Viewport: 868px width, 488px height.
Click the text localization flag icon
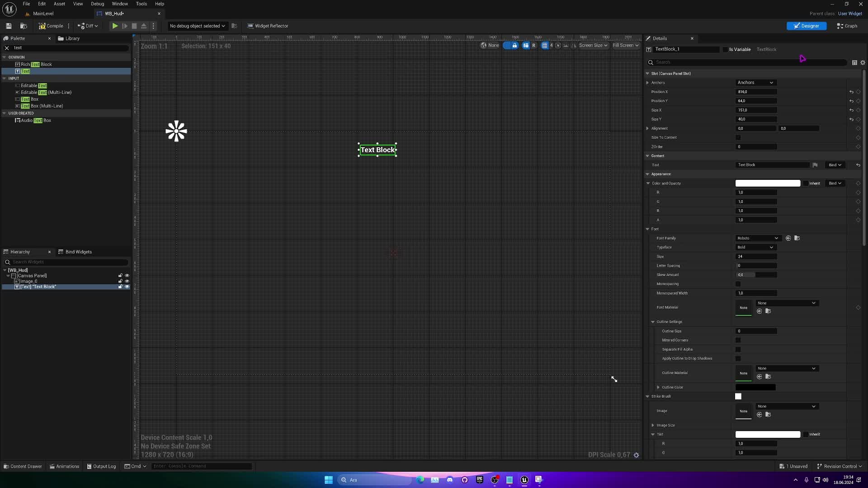coord(815,165)
